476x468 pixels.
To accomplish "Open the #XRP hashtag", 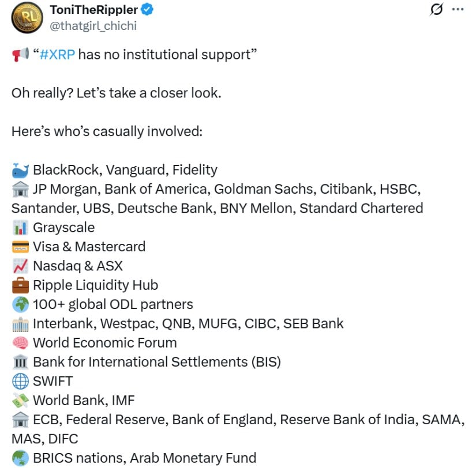I will tap(57, 55).
